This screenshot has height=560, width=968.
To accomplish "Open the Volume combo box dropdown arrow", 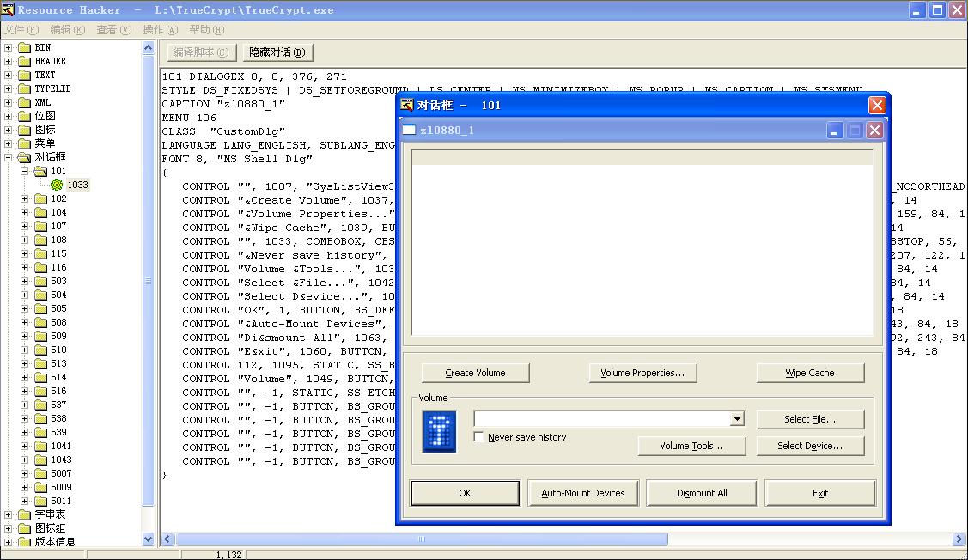I will click(x=737, y=419).
